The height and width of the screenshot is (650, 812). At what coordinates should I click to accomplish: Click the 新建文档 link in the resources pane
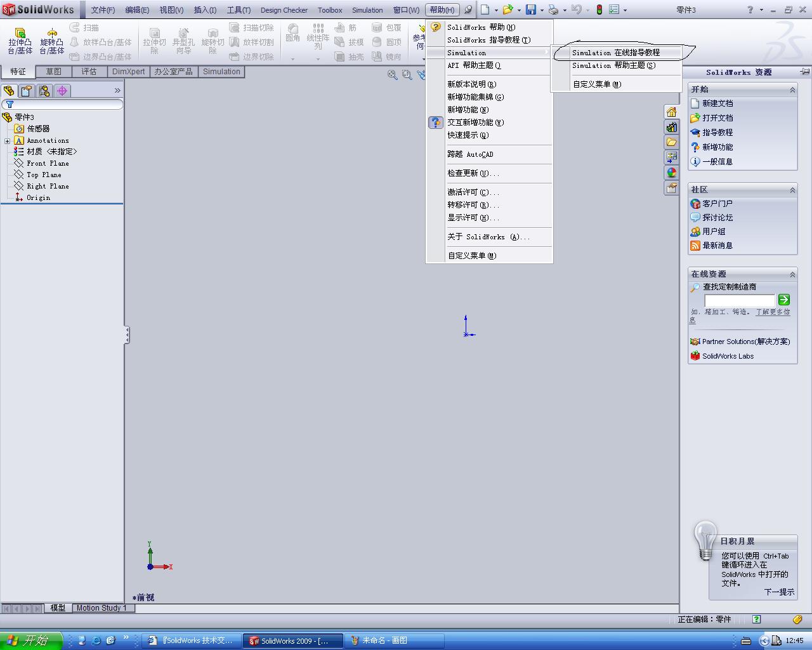[717, 103]
